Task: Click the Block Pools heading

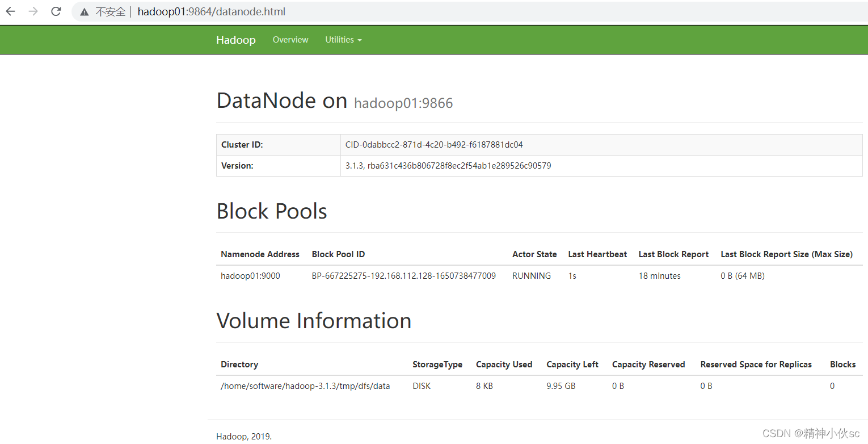Action: [272, 211]
